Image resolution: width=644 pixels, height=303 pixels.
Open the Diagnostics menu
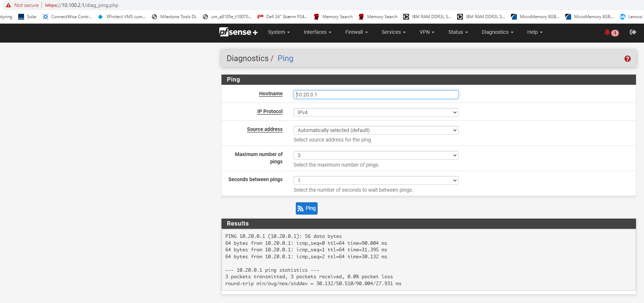(497, 32)
